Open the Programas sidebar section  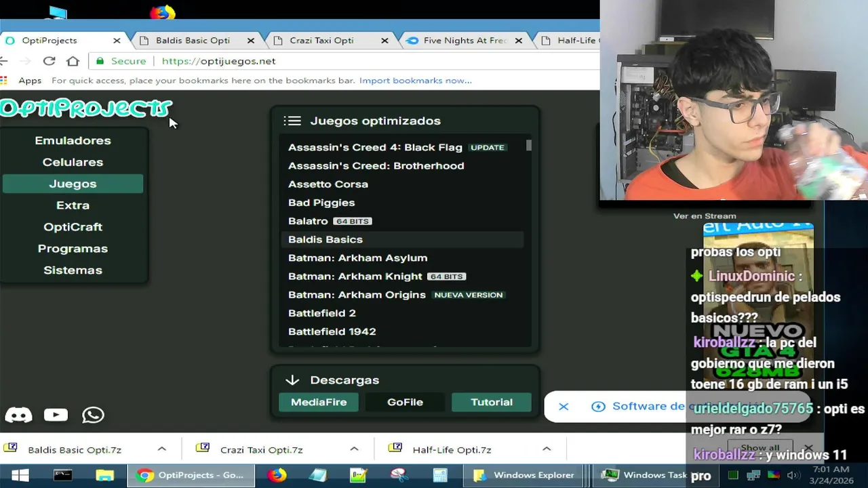[x=73, y=249]
